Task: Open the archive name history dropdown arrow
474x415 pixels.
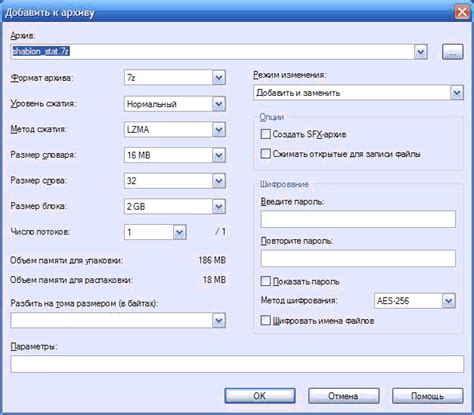Action: click(x=421, y=52)
